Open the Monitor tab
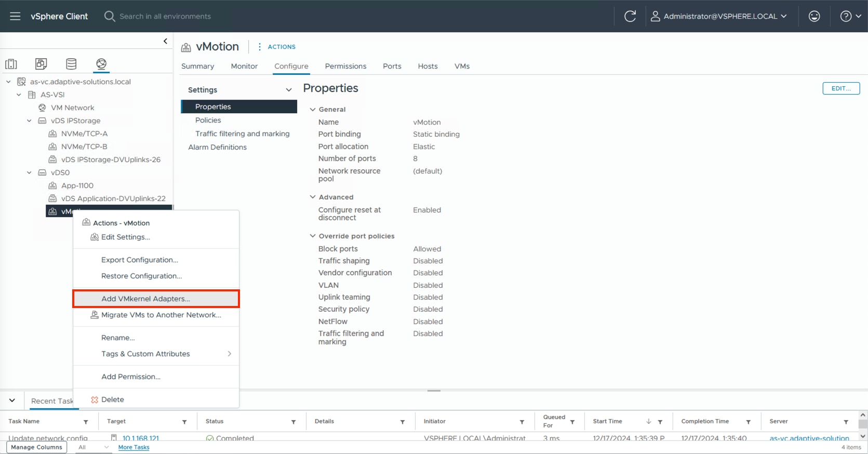The width and height of the screenshot is (868, 454). (244, 66)
